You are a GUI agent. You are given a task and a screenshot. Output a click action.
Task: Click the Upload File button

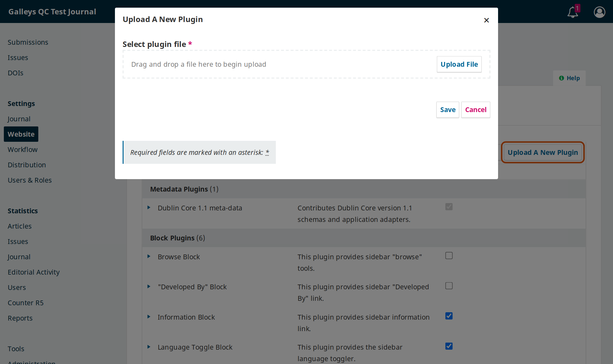pyautogui.click(x=459, y=64)
